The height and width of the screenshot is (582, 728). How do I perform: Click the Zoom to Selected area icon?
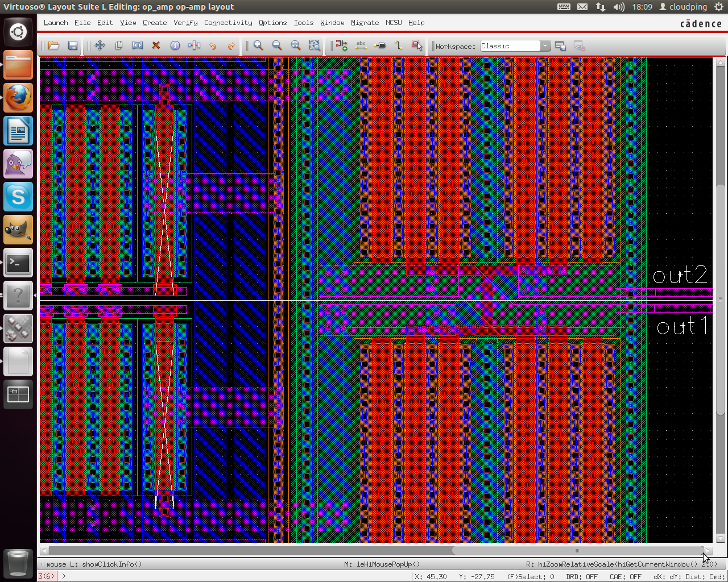click(315, 45)
